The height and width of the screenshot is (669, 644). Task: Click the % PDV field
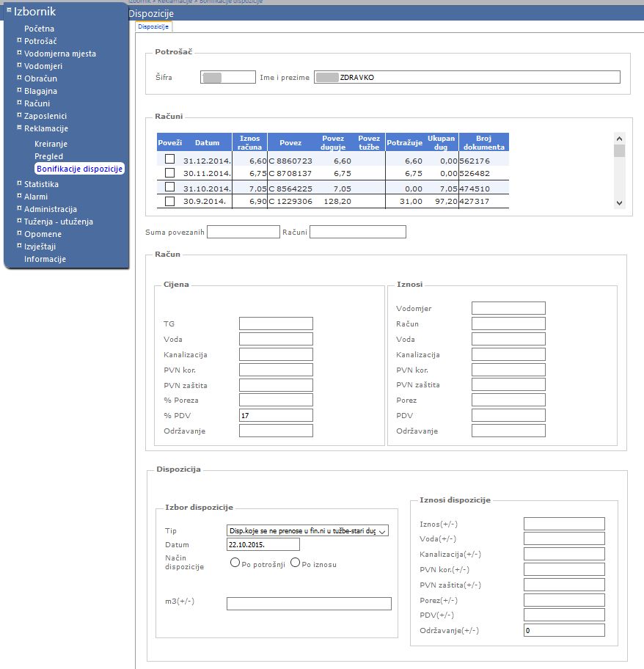tap(276, 415)
